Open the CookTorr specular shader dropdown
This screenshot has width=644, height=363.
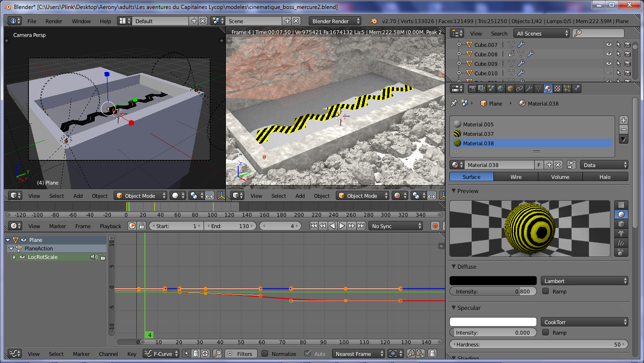tap(584, 322)
